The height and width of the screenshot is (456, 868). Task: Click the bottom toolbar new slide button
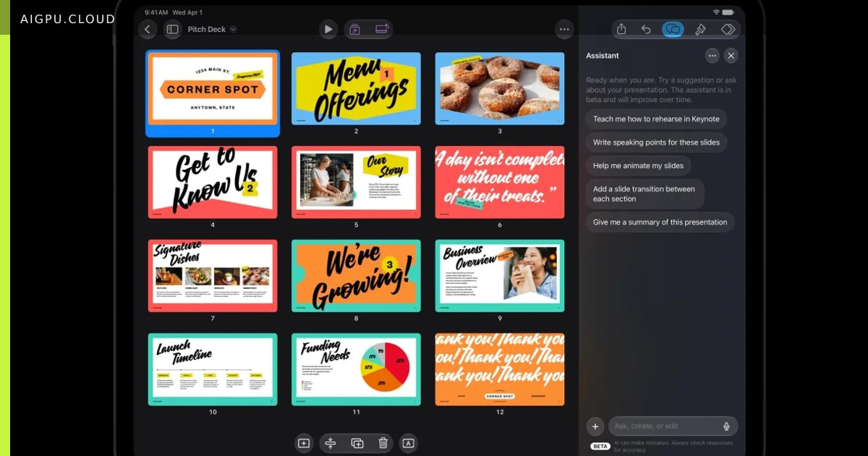pyautogui.click(x=304, y=443)
